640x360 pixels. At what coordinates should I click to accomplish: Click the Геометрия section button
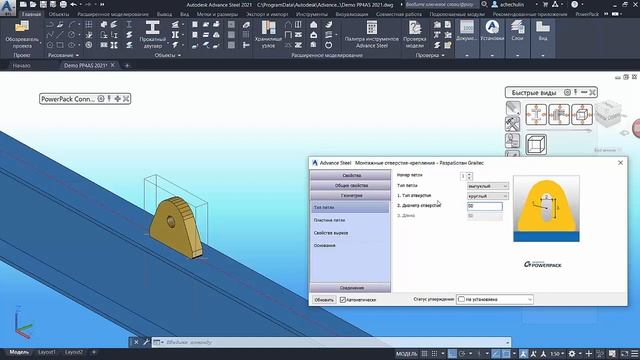pyautogui.click(x=351, y=196)
